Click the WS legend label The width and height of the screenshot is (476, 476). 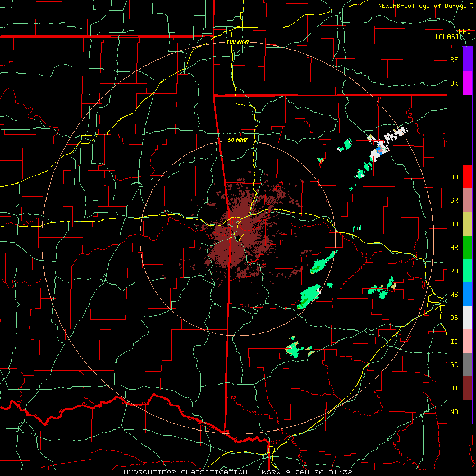tap(454, 295)
